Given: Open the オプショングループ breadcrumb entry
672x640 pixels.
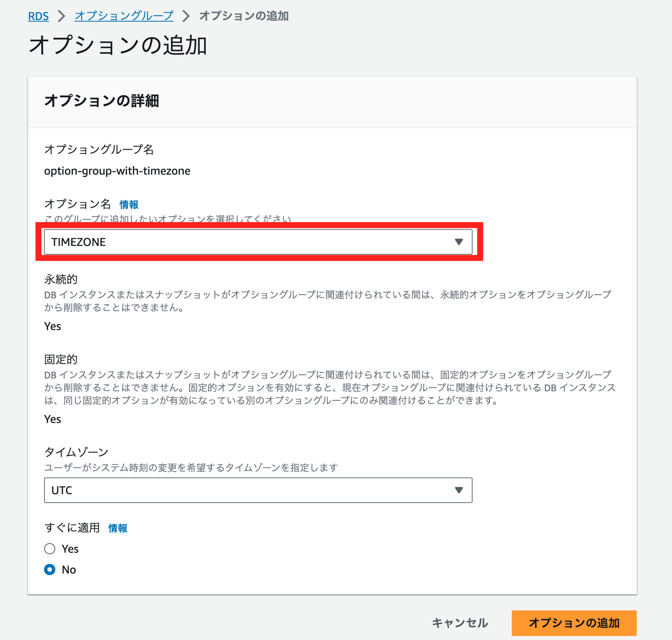Looking at the screenshot, I should [x=123, y=16].
